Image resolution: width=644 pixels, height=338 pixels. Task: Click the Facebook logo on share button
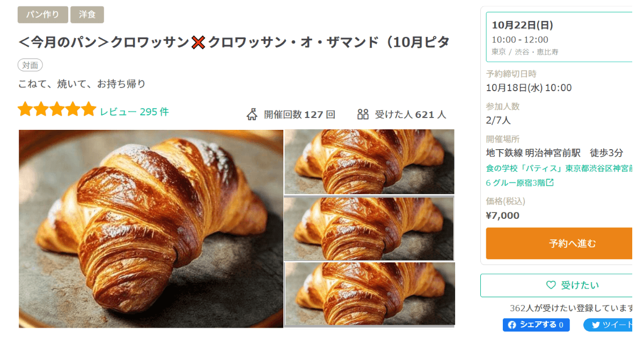pyautogui.click(x=512, y=325)
